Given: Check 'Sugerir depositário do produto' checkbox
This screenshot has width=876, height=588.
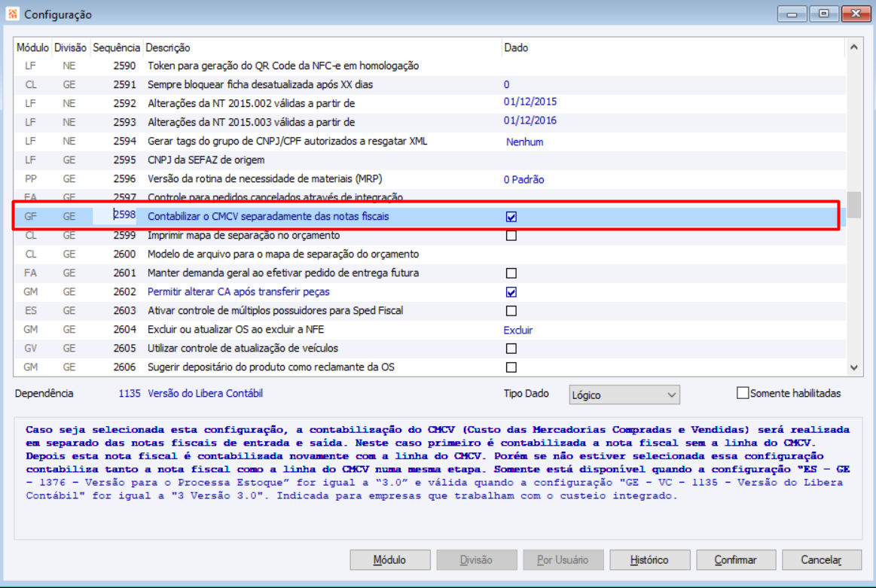Looking at the screenshot, I should pyautogui.click(x=511, y=367).
